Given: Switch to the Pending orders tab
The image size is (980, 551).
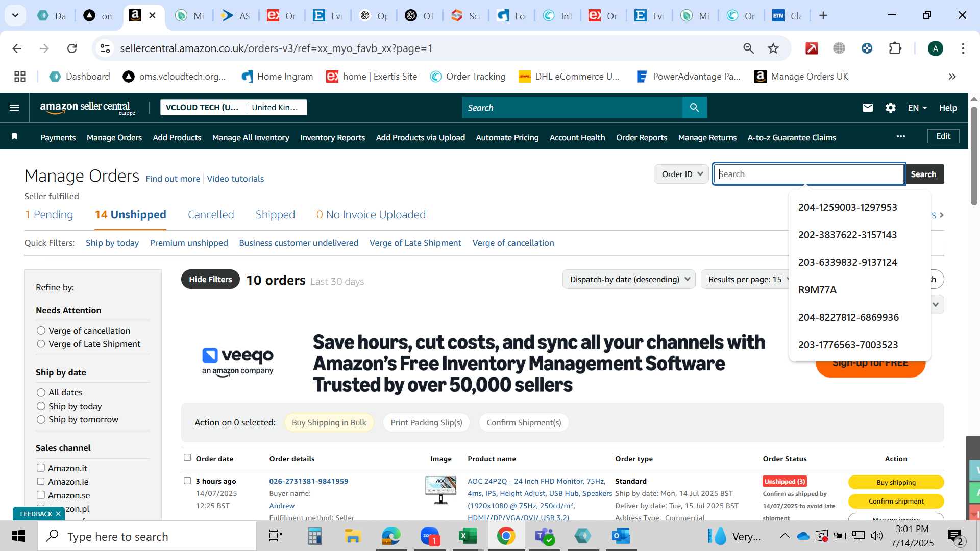Looking at the screenshot, I should pyautogui.click(x=49, y=215).
